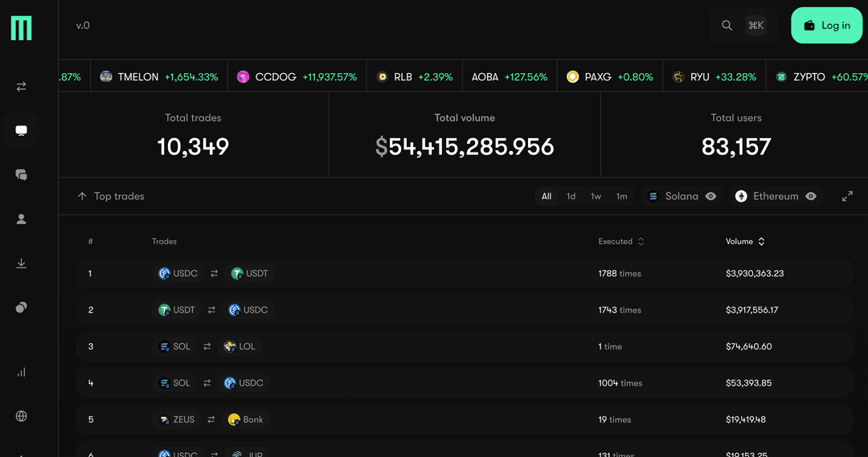
Task: Select the 1m time range tab
Action: 621,196
